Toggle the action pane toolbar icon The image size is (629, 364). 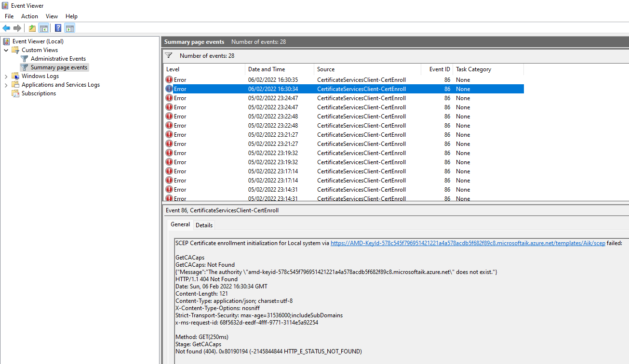click(70, 28)
